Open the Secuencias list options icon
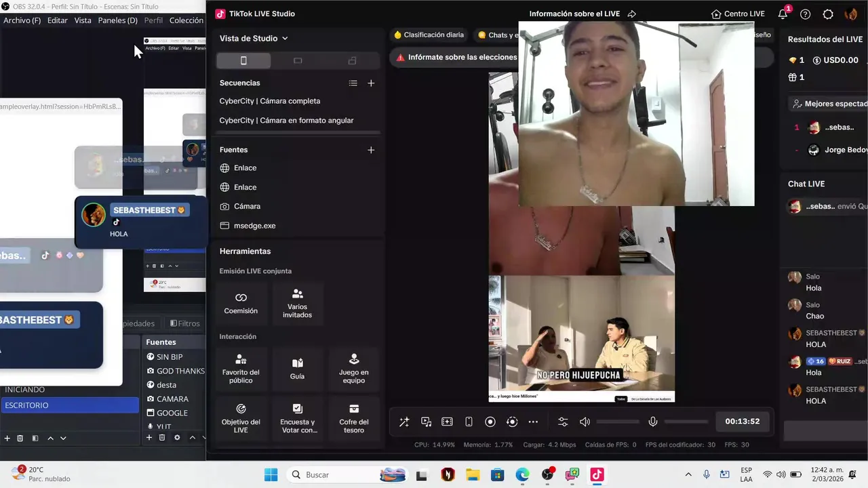 pos(353,83)
